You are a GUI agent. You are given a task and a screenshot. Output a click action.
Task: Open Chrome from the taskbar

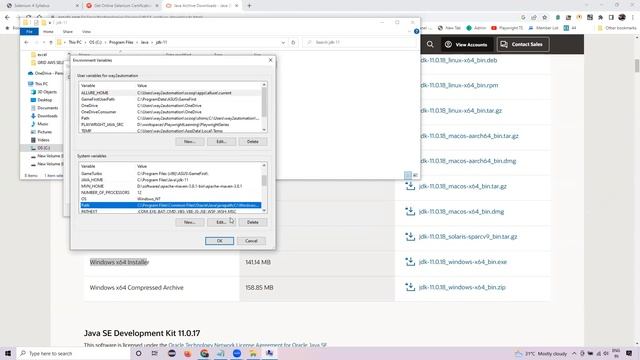(204, 353)
